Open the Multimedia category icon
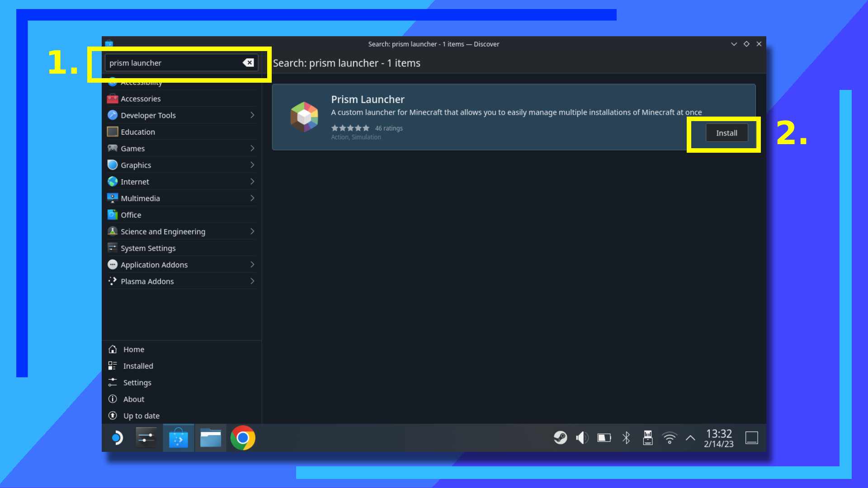The width and height of the screenshot is (868, 488). pyautogui.click(x=113, y=198)
